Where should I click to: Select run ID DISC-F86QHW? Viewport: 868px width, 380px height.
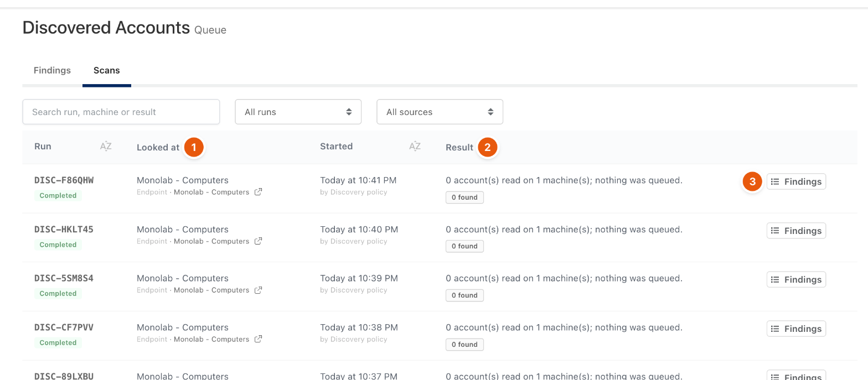tap(64, 180)
